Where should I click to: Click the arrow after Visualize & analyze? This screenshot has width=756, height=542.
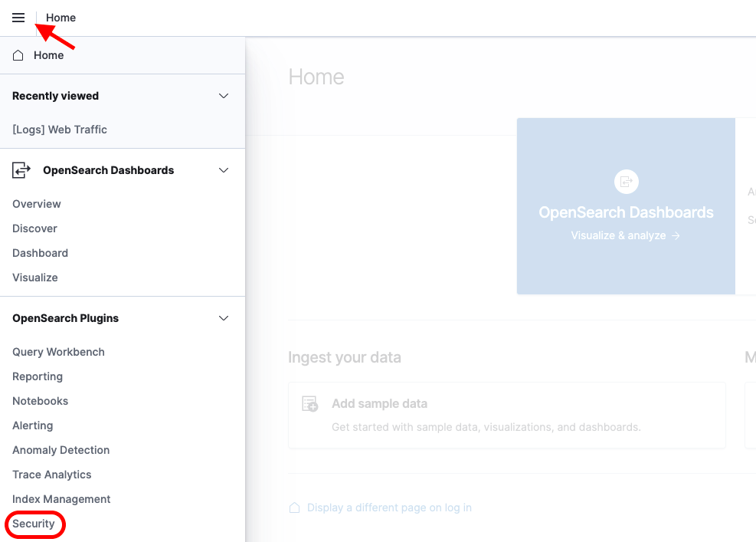point(676,235)
